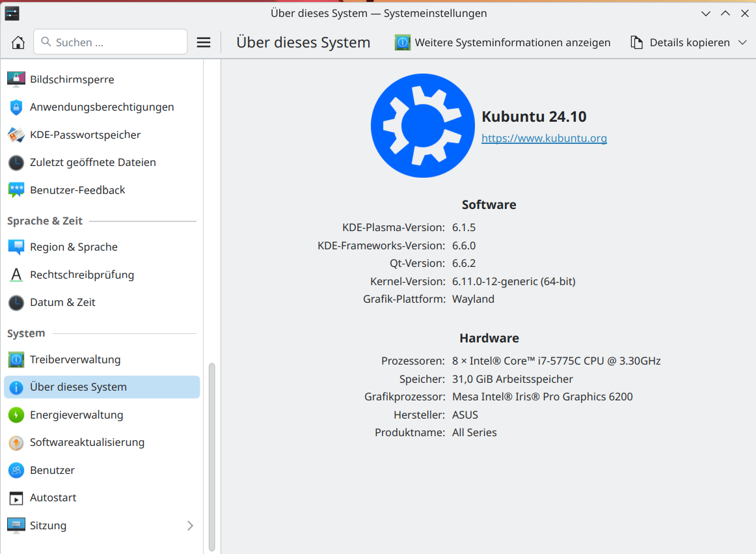This screenshot has height=554, width=756.
Task: Click the clipboard icon of Details kopieren
Action: click(636, 42)
